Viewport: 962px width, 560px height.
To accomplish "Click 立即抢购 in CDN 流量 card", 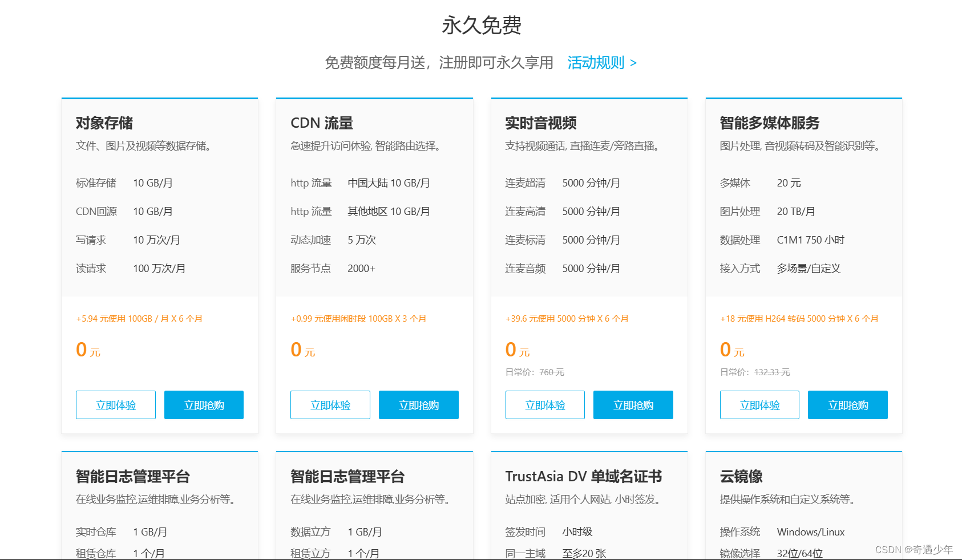I will 419,405.
